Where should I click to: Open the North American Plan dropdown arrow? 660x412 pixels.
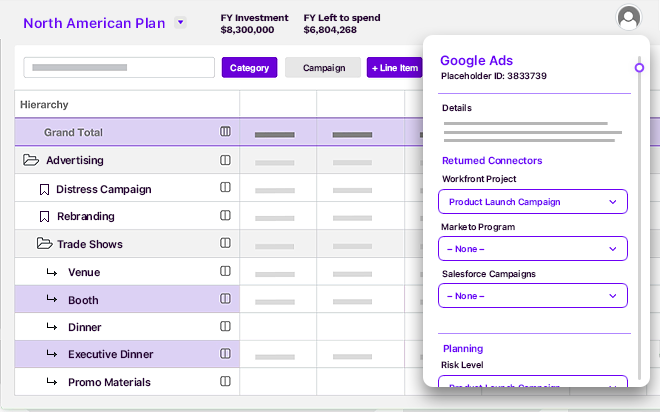pos(181,22)
